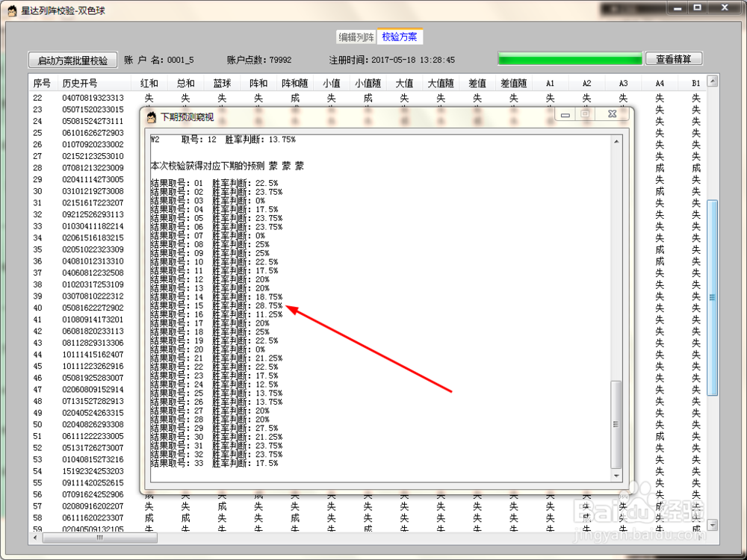Click main table scroll-up arrow

pos(712,81)
